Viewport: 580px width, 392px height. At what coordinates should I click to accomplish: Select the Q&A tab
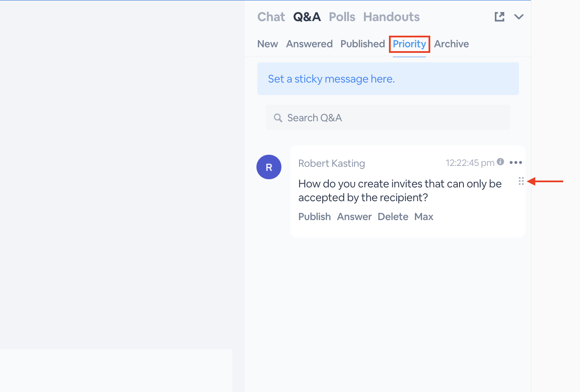(307, 17)
